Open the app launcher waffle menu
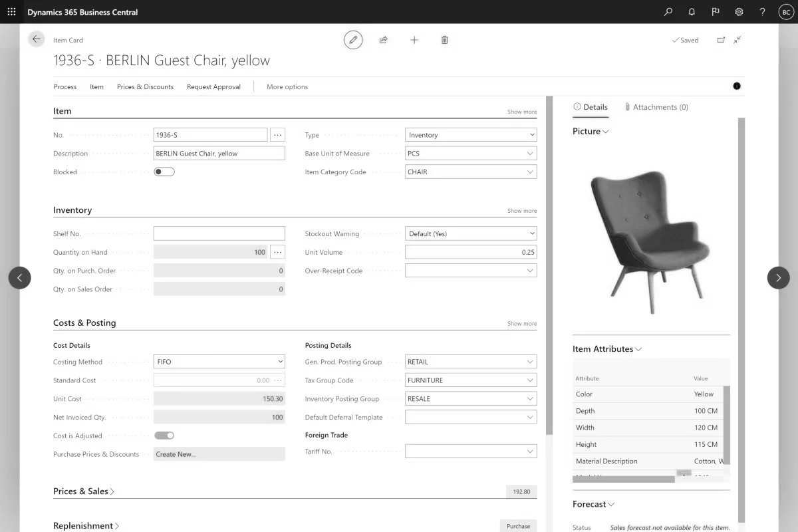798x532 pixels. pos(11,12)
